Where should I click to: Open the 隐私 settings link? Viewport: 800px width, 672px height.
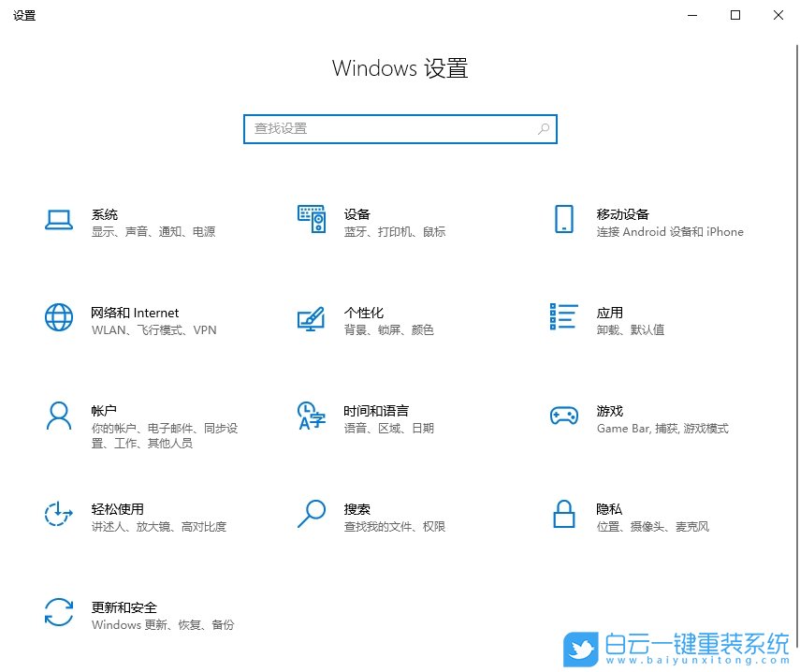pyautogui.click(x=608, y=508)
